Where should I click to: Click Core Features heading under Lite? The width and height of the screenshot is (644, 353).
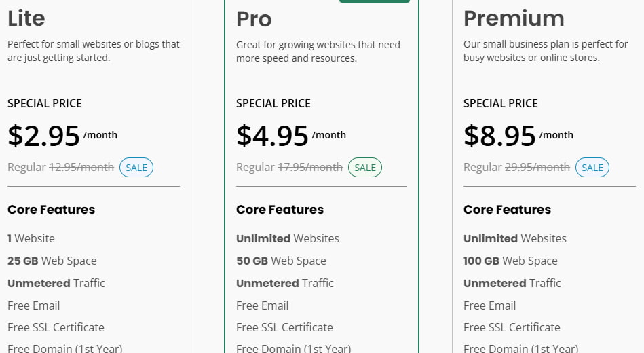coord(52,210)
